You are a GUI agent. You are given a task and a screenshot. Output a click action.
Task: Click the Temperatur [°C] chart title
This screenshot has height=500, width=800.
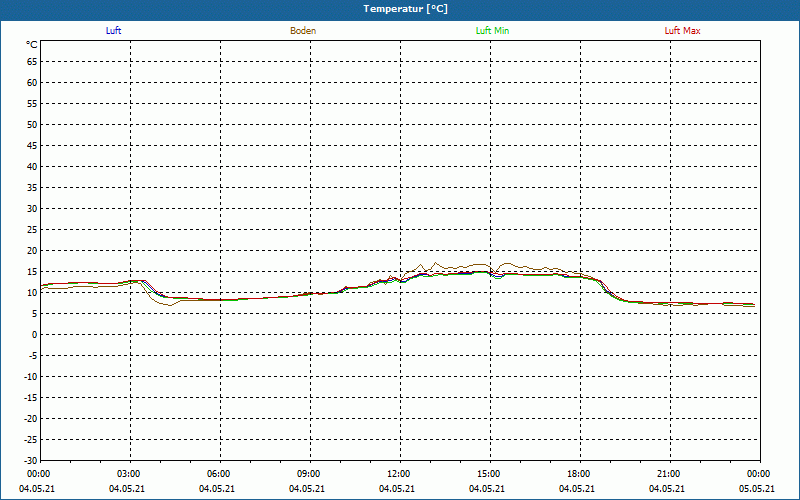(406, 9)
